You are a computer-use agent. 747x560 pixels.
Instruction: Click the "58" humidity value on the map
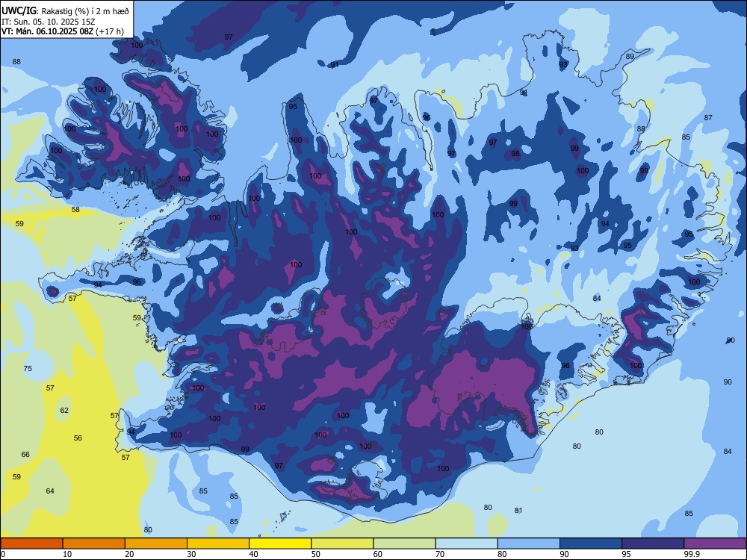point(75,210)
